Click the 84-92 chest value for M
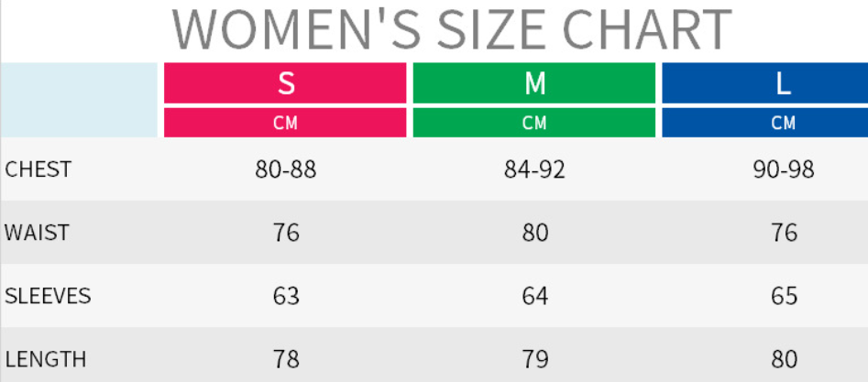This screenshot has height=382, width=868. [534, 169]
